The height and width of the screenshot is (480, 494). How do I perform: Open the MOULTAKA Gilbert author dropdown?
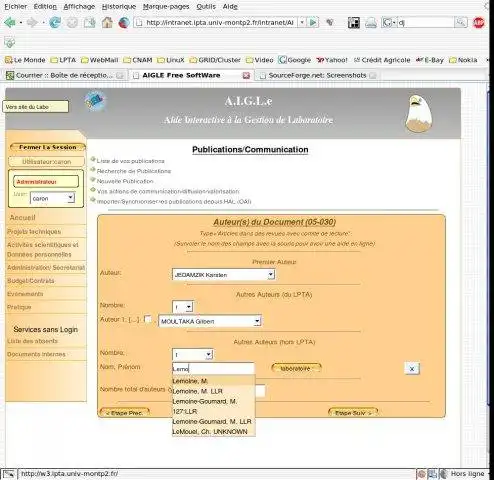(x=210, y=321)
